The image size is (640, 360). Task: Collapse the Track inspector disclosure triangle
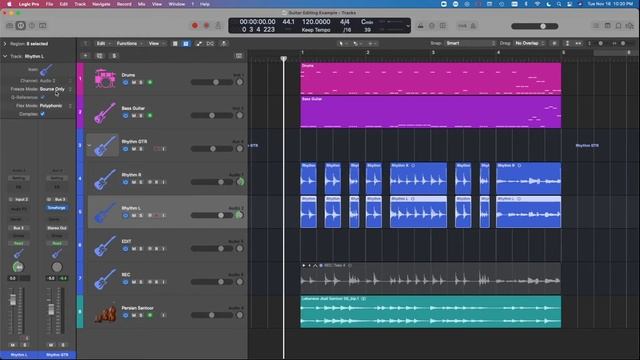click(5, 56)
